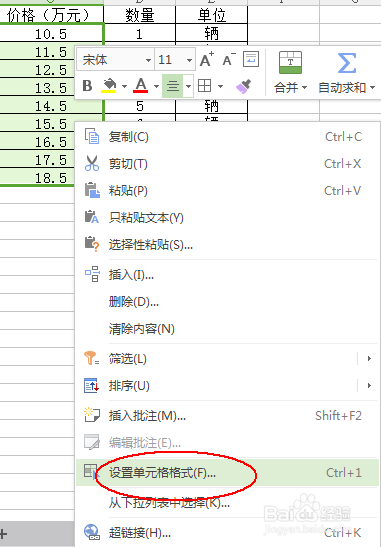Click the note icon beside 插入批注(M)
381x547 pixels.
92,415
